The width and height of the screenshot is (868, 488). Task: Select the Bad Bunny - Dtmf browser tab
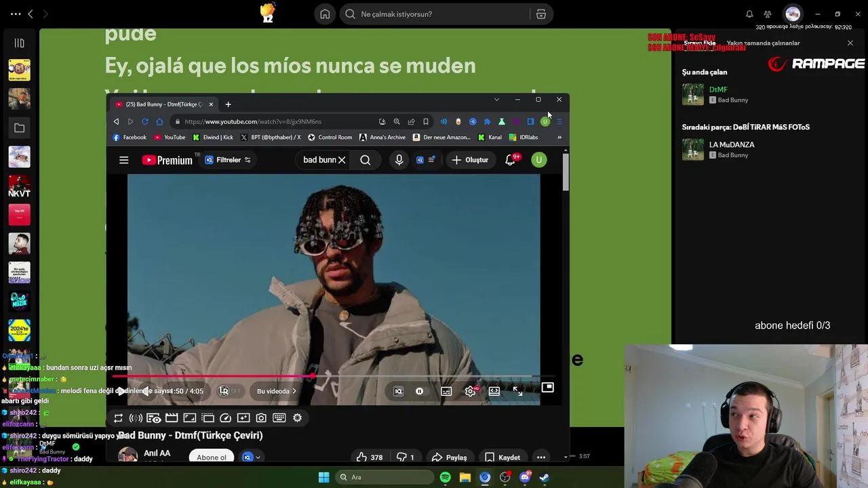coord(164,104)
